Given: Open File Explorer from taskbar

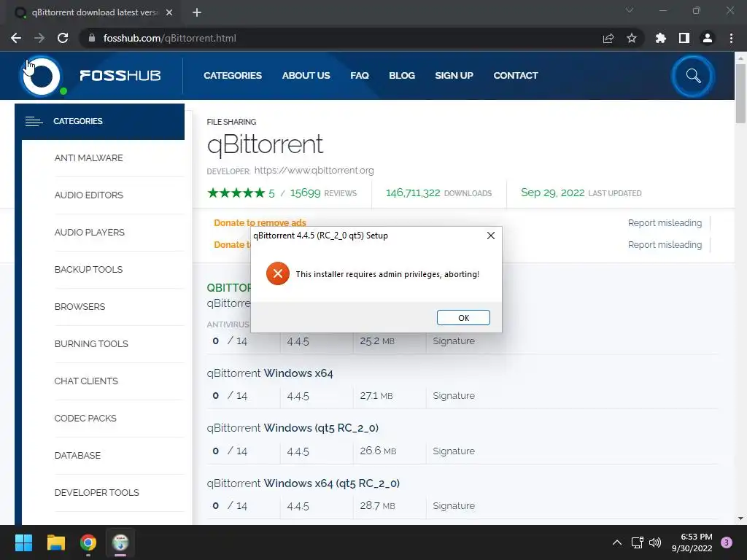Looking at the screenshot, I should pyautogui.click(x=55, y=542).
